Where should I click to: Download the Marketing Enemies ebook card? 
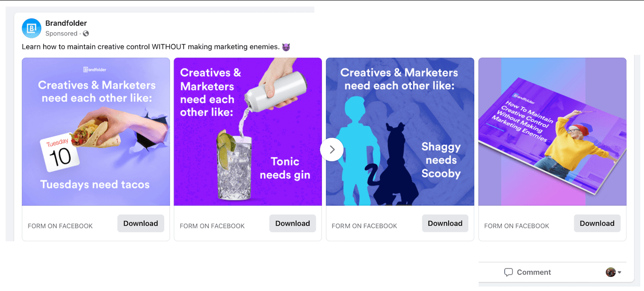pyautogui.click(x=597, y=223)
